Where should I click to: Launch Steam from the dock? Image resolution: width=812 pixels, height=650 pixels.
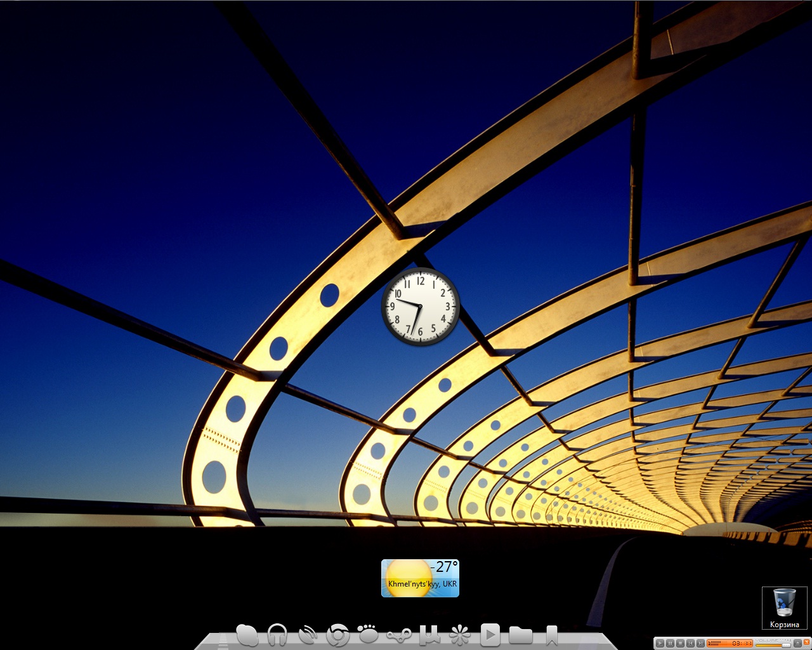[398, 635]
